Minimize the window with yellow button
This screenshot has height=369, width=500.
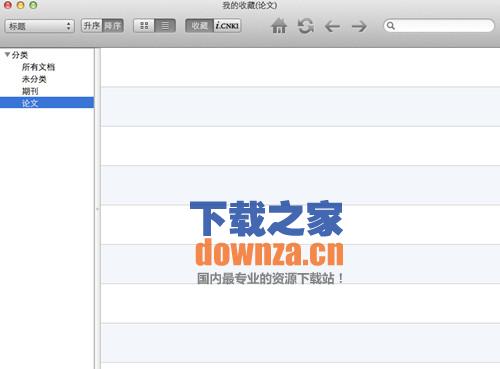click(x=20, y=5)
